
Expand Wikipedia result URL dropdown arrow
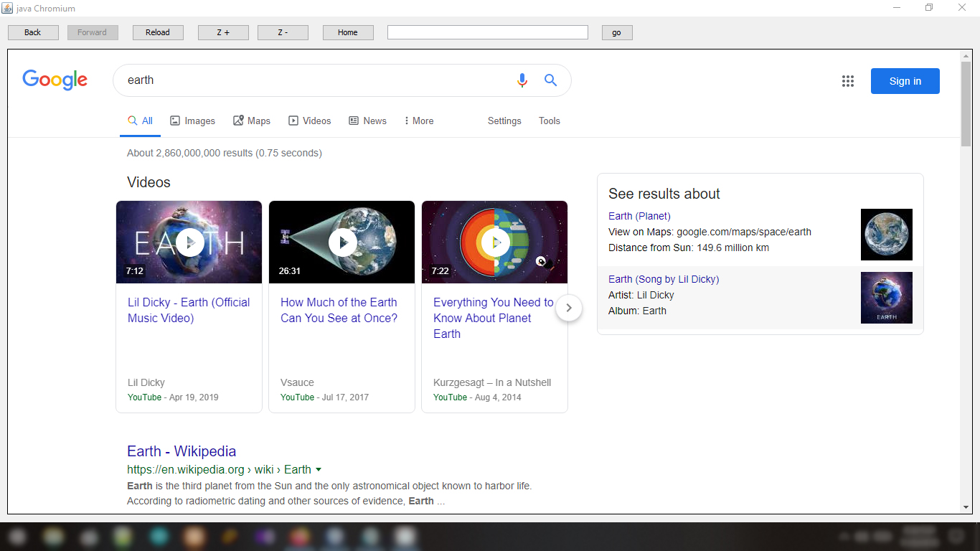(x=319, y=470)
